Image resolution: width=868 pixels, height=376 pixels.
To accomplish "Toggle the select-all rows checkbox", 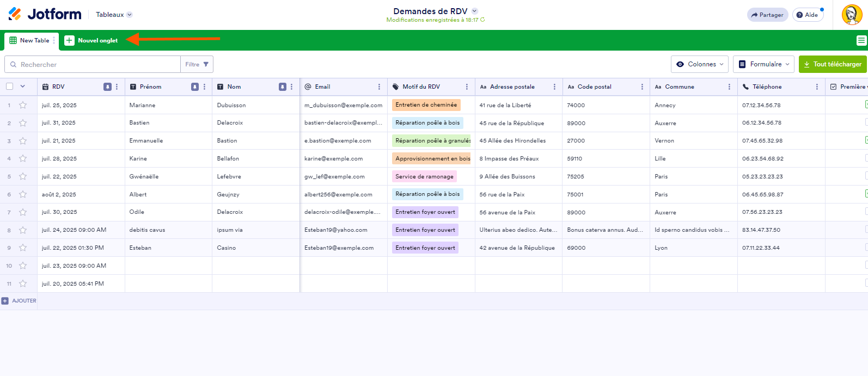I will 10,87.
